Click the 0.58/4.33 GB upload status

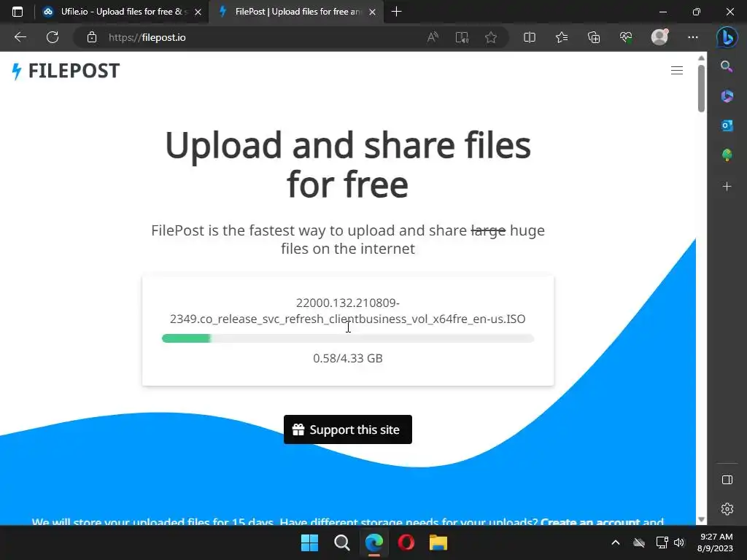[348, 358]
